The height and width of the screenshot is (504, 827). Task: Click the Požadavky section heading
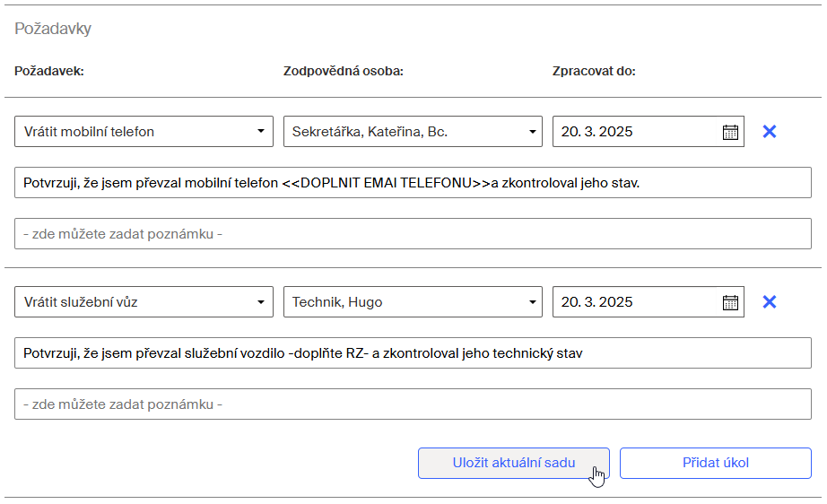coord(53,29)
